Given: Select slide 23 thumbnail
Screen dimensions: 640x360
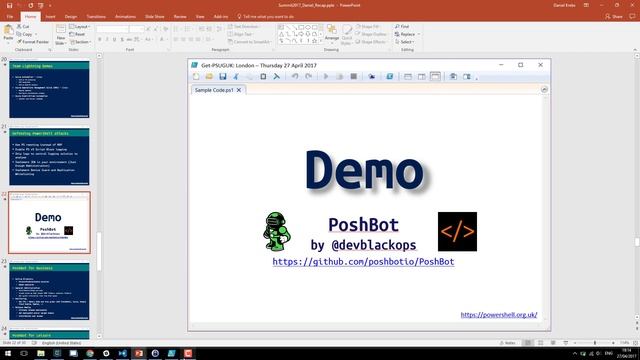Looking at the screenshot, I should pos(49,291).
